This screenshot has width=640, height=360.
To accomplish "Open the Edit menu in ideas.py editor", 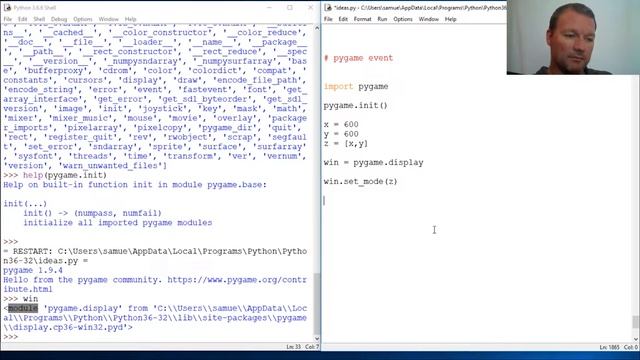I will click(343, 19).
